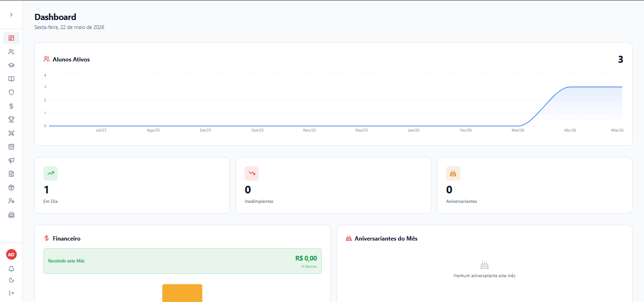Click the trophy sidebar icon

(x=11, y=120)
